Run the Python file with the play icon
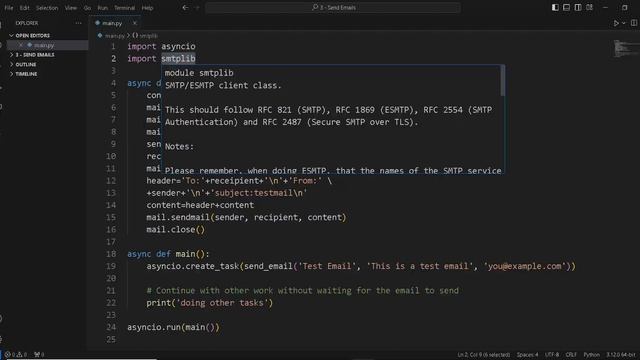This screenshot has height=360, width=640. click(616, 23)
